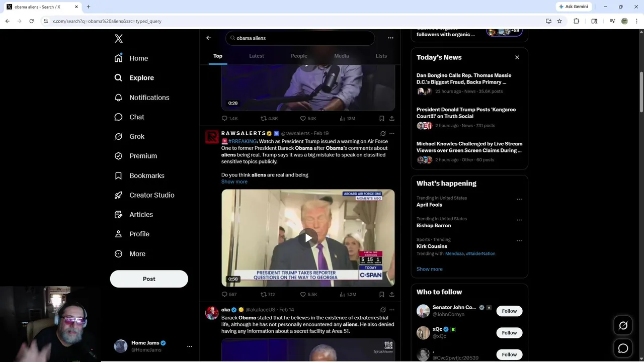
Task: Bookmark this page with star icon
Action: click(559, 21)
